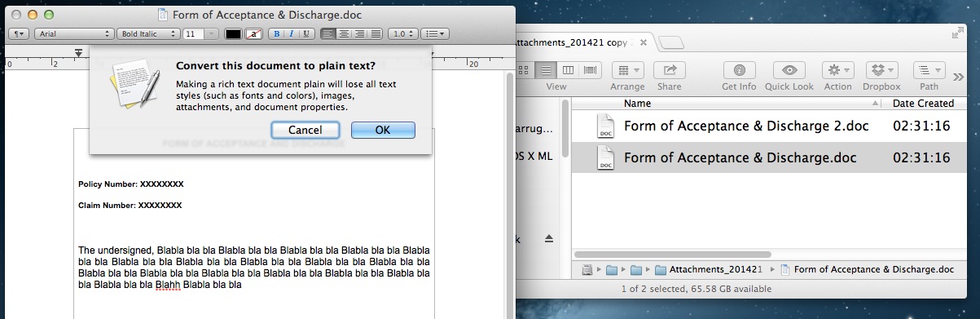Click doc icon of Discharge 2.doc file

pyautogui.click(x=605, y=126)
